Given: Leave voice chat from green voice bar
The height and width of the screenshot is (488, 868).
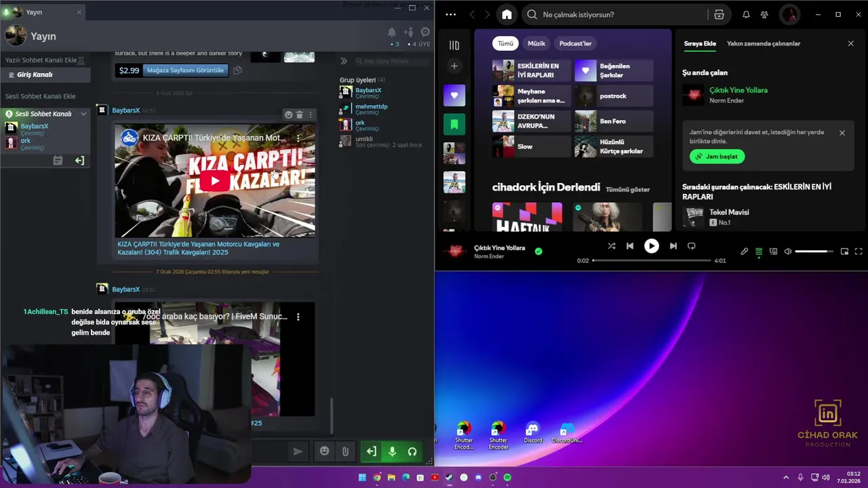Looking at the screenshot, I should pos(372,451).
